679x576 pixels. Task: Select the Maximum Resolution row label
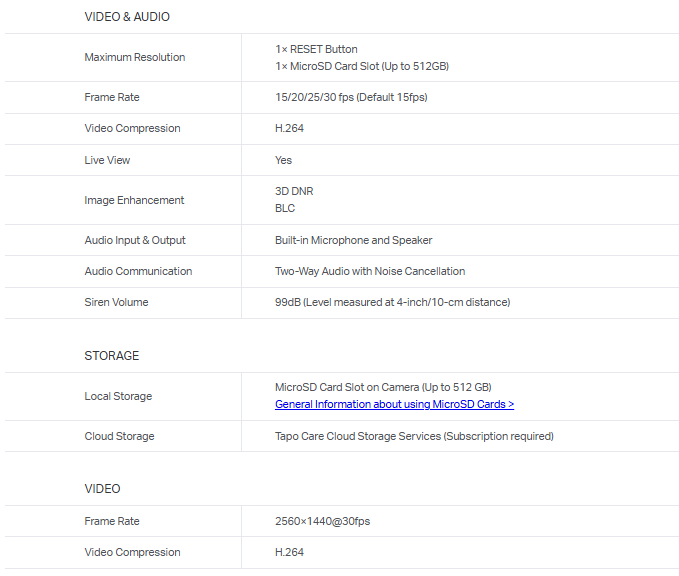pyautogui.click(x=134, y=57)
